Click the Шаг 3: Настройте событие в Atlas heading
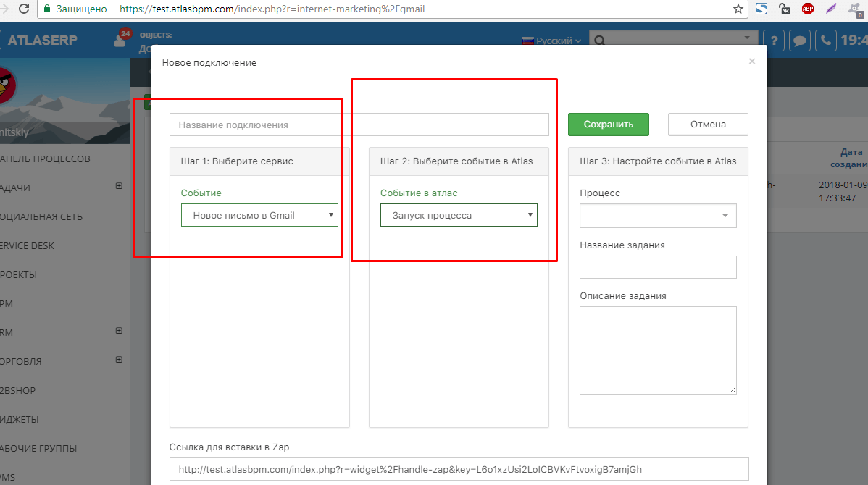Viewport: 868px width, 485px height. pyautogui.click(x=658, y=161)
